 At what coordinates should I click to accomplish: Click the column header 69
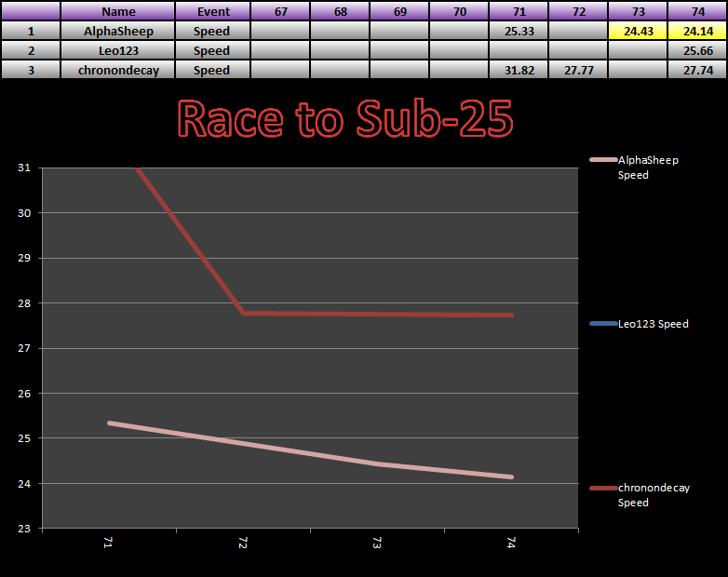click(x=399, y=11)
